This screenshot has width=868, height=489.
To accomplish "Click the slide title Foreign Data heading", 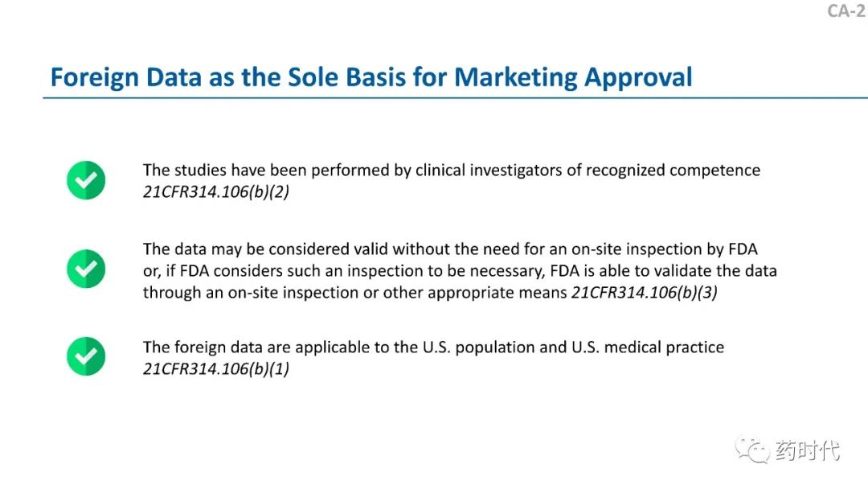I will (371, 77).
